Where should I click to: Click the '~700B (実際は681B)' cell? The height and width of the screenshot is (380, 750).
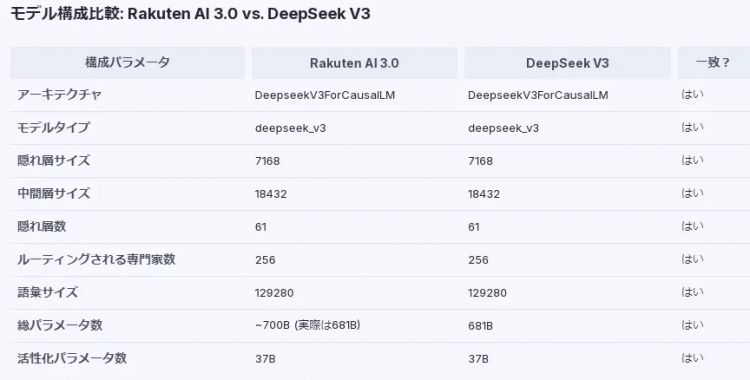tap(308, 326)
